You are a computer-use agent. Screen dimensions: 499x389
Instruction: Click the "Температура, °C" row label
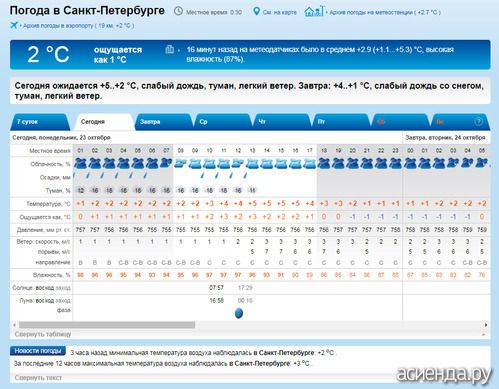click(x=48, y=204)
